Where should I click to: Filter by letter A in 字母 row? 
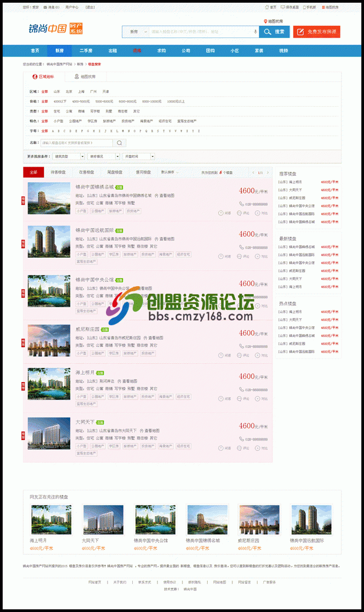click(x=53, y=131)
